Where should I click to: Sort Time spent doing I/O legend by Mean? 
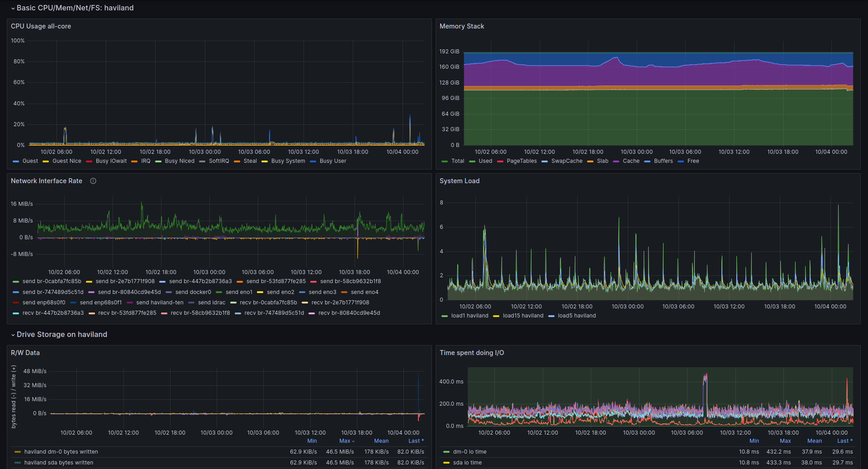(x=815, y=441)
